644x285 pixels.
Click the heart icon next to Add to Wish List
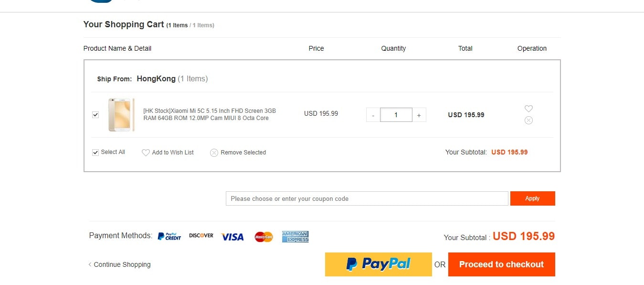click(146, 153)
